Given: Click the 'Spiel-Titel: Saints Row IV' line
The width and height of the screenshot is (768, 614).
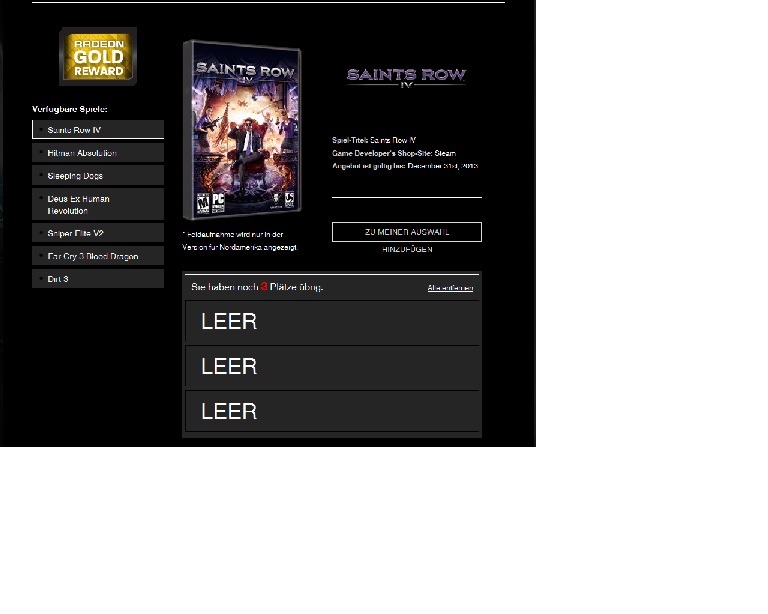Looking at the screenshot, I should (x=374, y=140).
